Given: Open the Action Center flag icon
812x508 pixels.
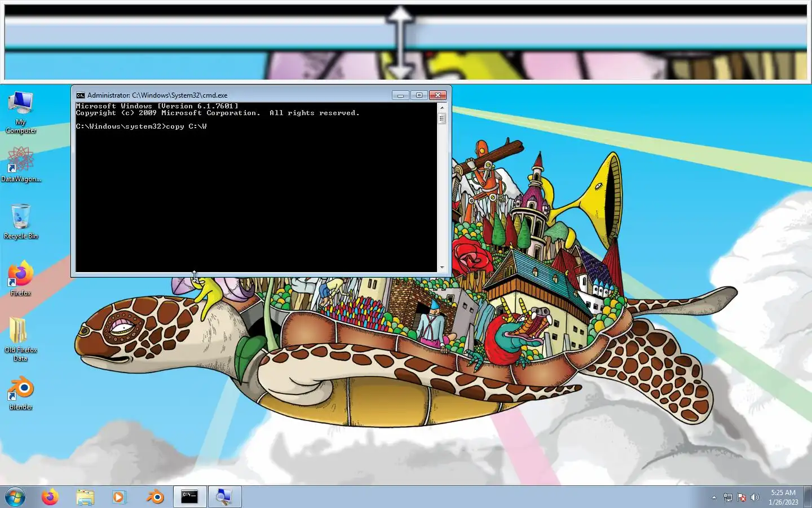Looking at the screenshot, I should (x=742, y=497).
